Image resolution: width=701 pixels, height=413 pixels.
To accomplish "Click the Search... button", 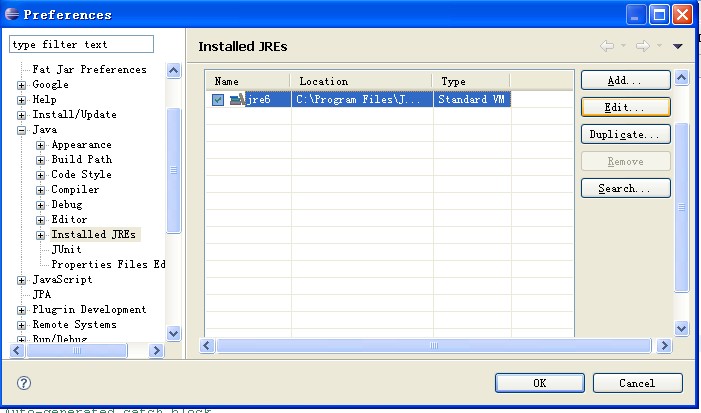I will point(624,188).
